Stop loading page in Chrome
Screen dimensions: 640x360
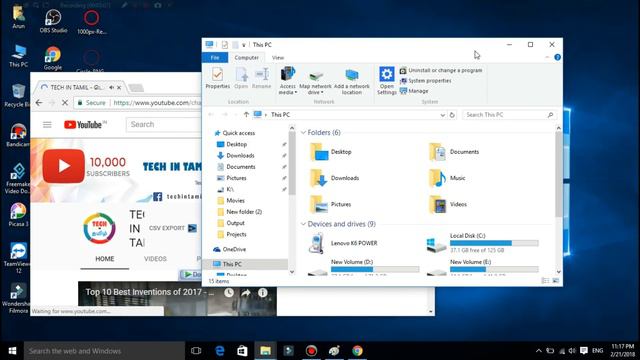[x=64, y=103]
